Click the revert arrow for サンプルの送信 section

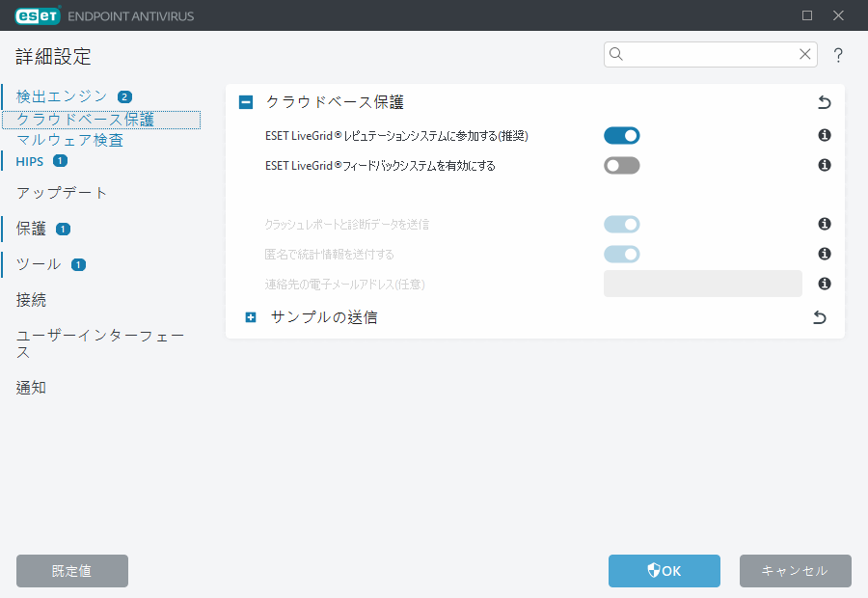(x=819, y=316)
